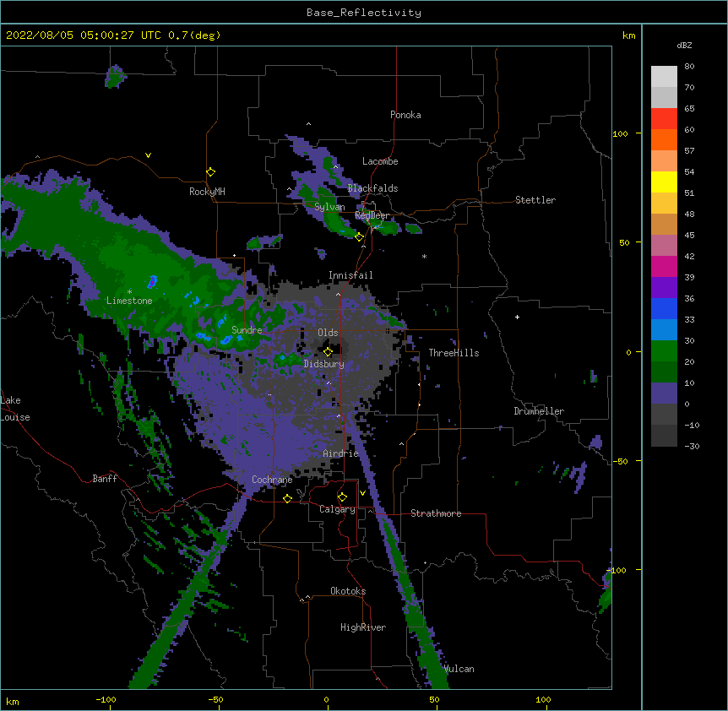The height and width of the screenshot is (711, 728).
Task: Select the Calgary city label
Action: [337, 509]
